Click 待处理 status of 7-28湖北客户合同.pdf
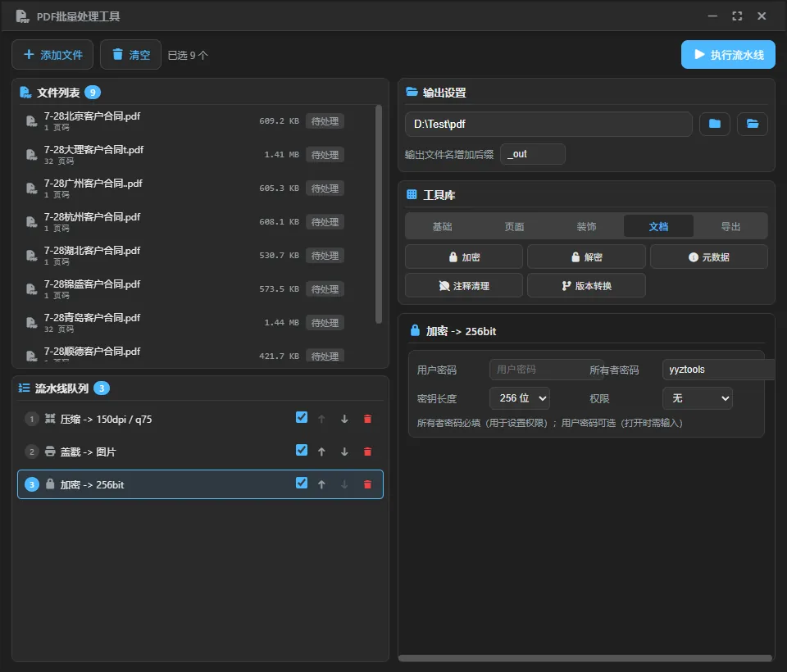Image resolution: width=787 pixels, height=672 pixels. click(x=325, y=256)
